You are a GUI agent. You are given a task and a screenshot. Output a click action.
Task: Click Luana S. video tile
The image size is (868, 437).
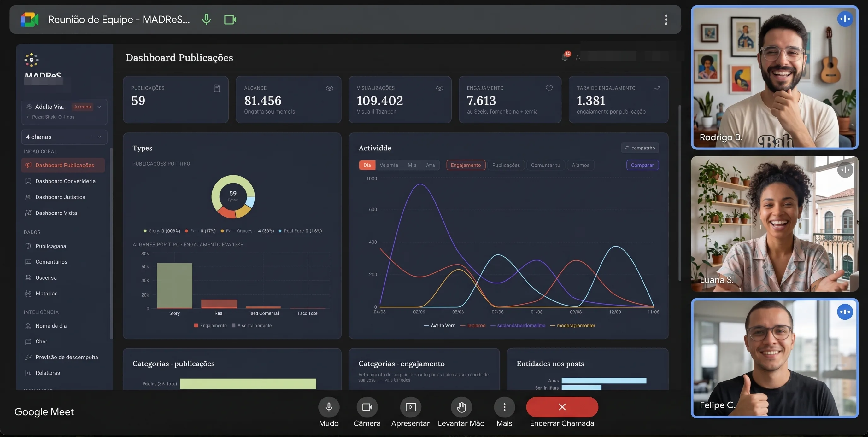pyautogui.click(x=774, y=224)
